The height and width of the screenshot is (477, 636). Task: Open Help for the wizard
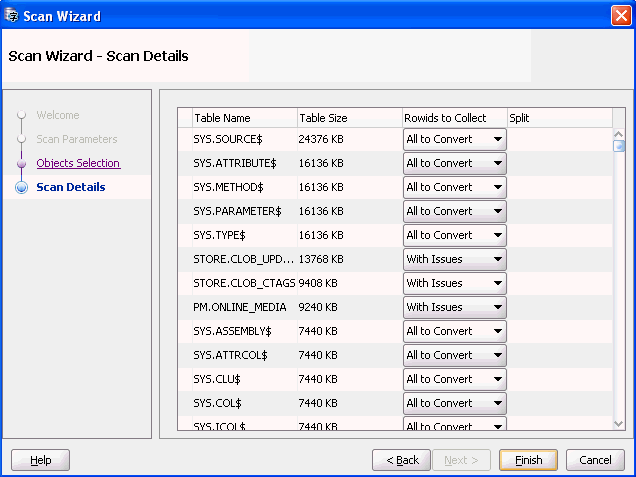coord(41,460)
